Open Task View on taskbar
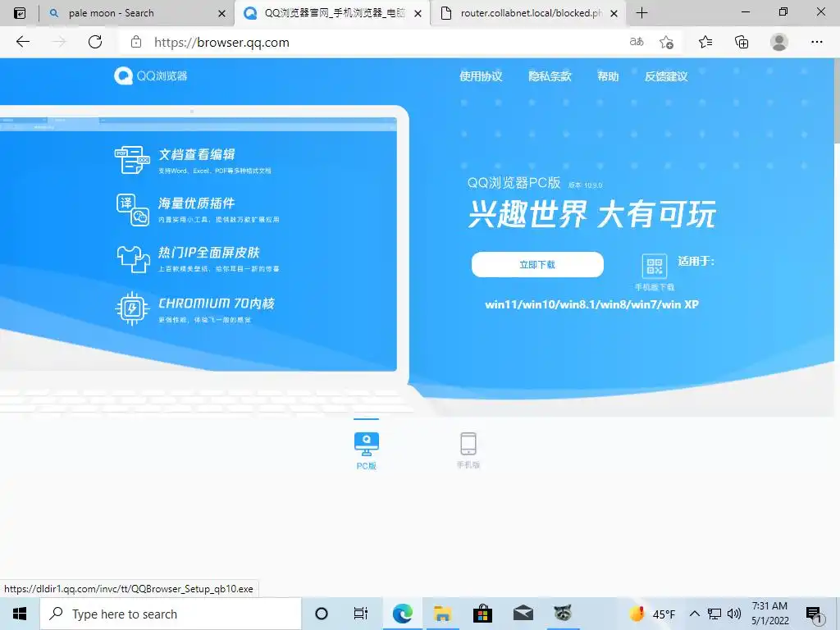840x630 pixels. 361,614
